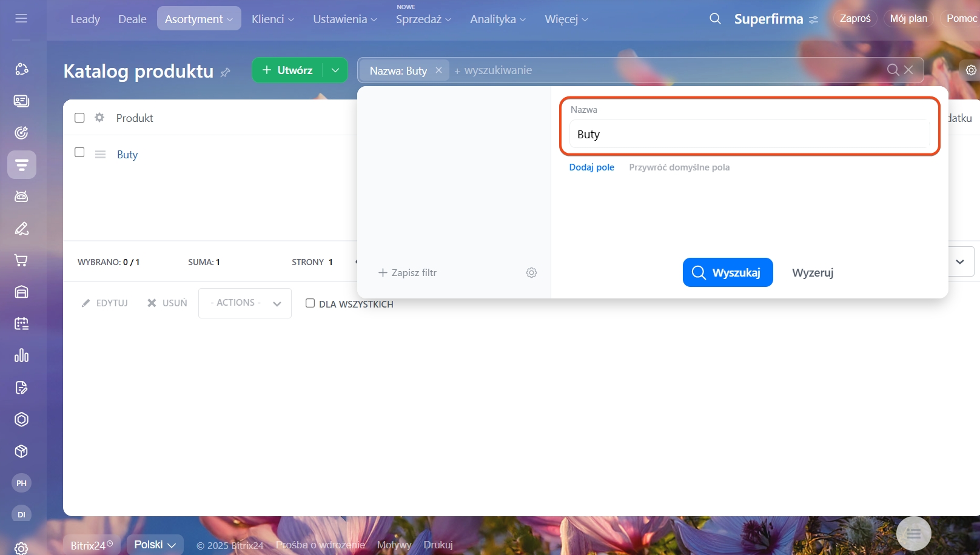Click EDYTUJ in the actions bar
Screen dimensions: 980x555
pyautogui.click(x=105, y=303)
